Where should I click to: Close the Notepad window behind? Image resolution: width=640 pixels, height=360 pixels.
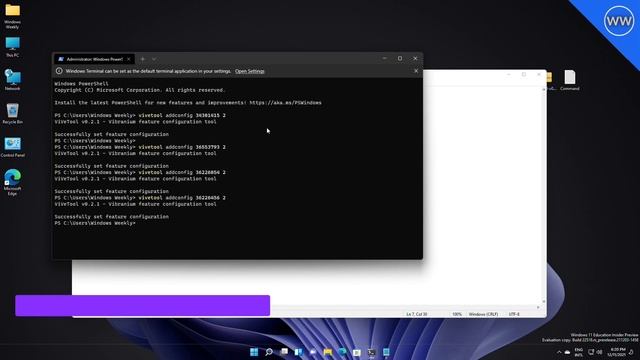click(x=539, y=75)
